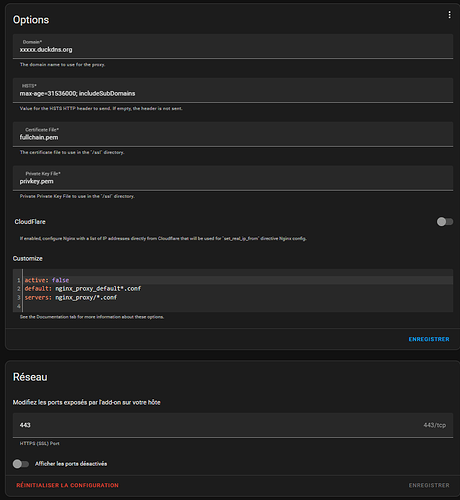Save Options with the blue ENREGISTRER button
The height and width of the screenshot is (500, 460).
[429, 339]
